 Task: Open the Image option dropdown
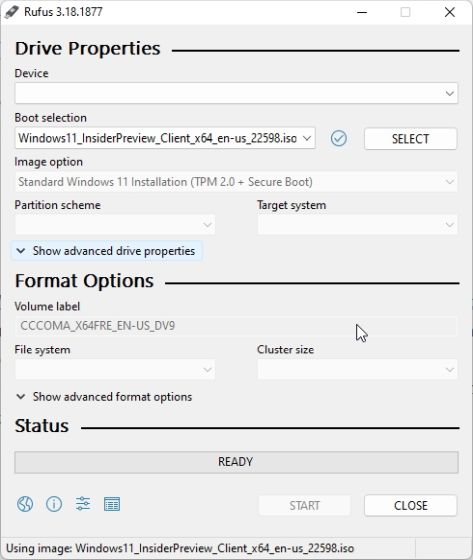click(236, 182)
